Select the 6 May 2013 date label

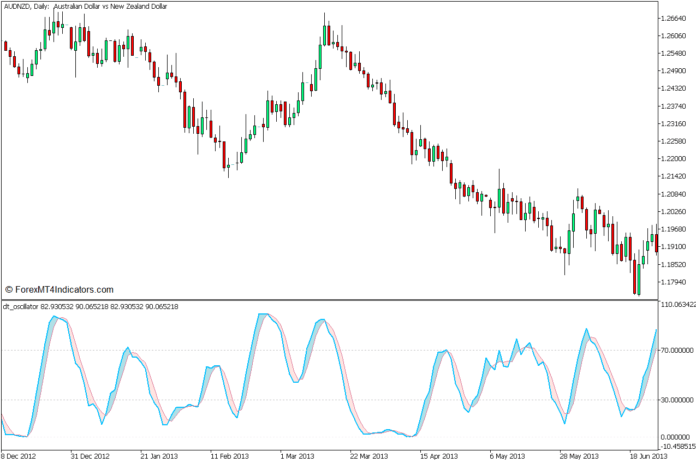(509, 453)
